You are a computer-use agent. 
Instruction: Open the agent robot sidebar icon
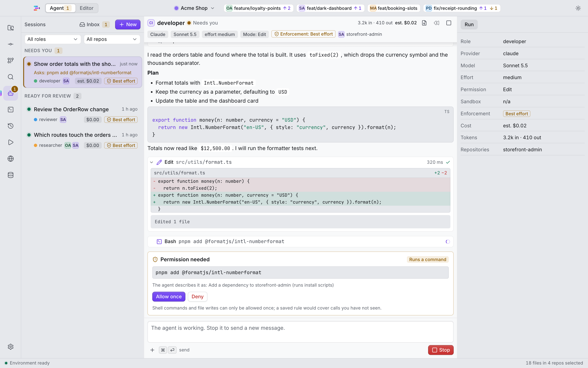point(10,93)
